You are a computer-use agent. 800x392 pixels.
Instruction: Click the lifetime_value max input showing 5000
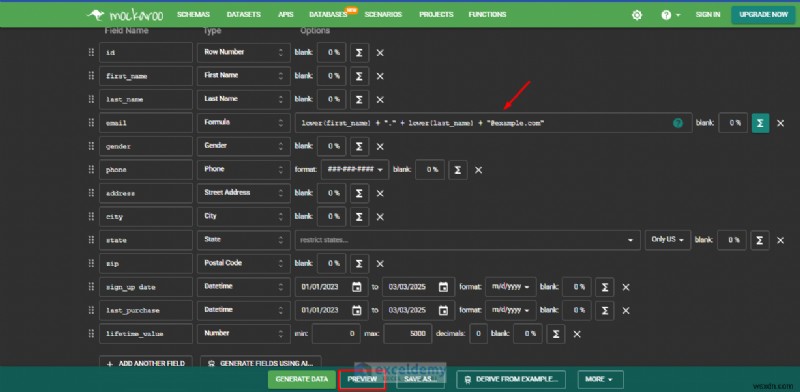tap(408, 334)
